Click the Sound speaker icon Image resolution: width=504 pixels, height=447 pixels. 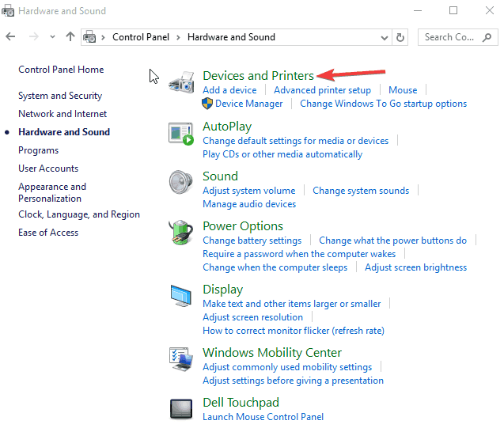pyautogui.click(x=181, y=183)
